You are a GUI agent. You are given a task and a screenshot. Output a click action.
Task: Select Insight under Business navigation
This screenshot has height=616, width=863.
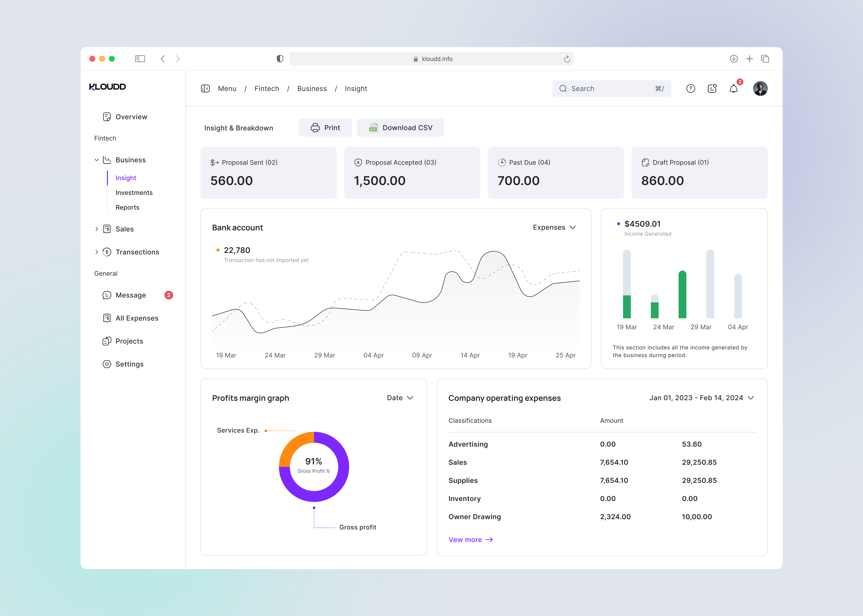click(x=126, y=178)
